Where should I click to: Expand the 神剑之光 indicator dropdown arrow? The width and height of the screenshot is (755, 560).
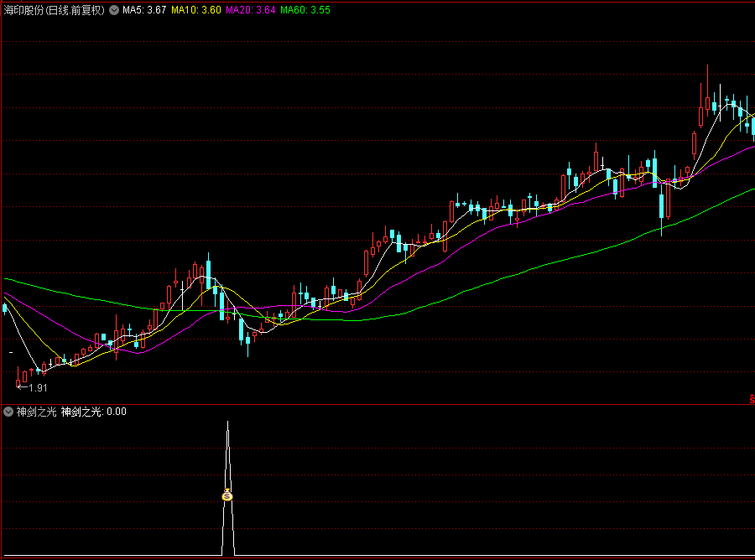tap(8, 412)
